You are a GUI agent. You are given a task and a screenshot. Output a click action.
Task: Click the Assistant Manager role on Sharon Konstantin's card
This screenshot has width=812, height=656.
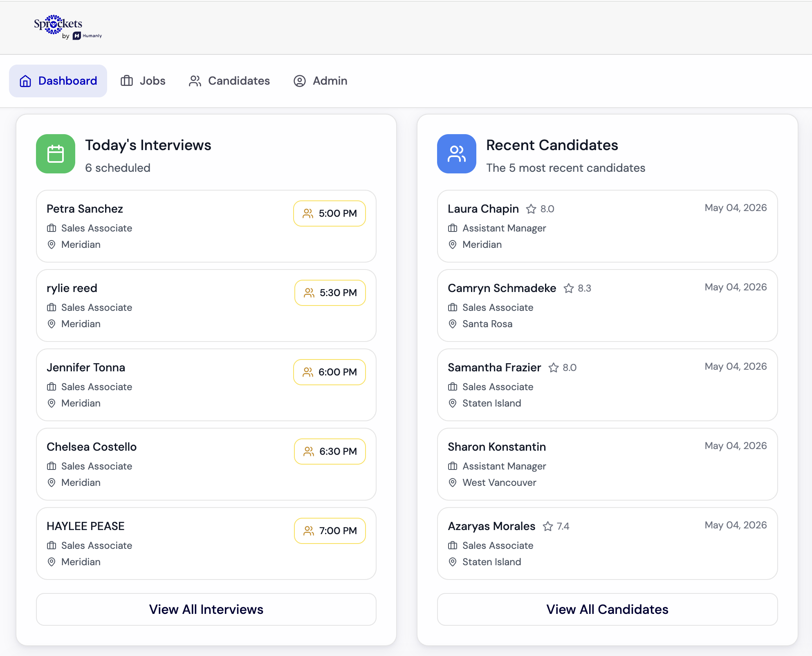[504, 466]
